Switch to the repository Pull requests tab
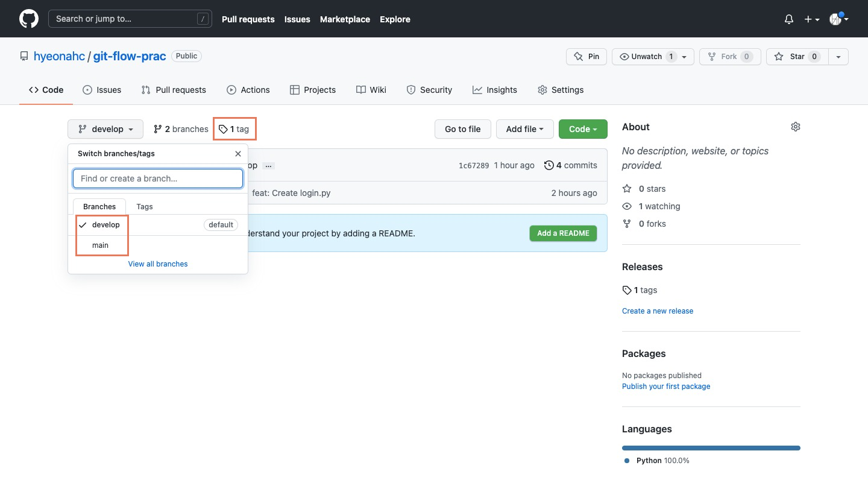 click(174, 90)
